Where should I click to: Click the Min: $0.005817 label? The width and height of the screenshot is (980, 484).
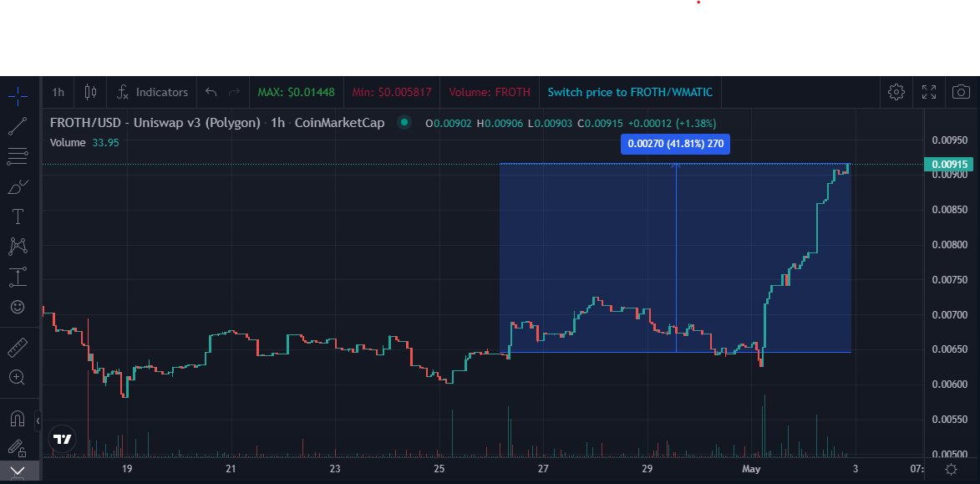[x=392, y=93]
